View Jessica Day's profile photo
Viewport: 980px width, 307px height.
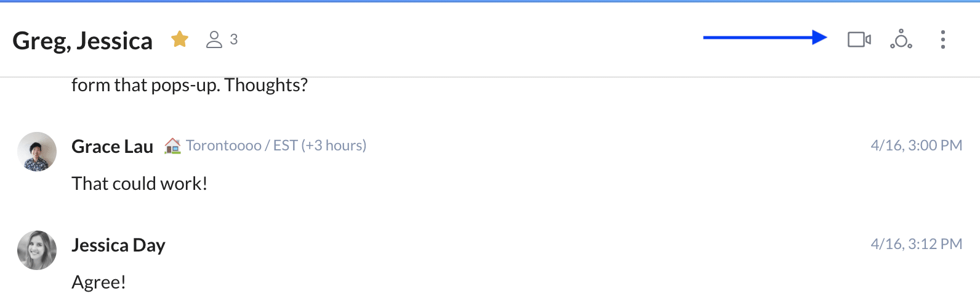click(x=37, y=250)
